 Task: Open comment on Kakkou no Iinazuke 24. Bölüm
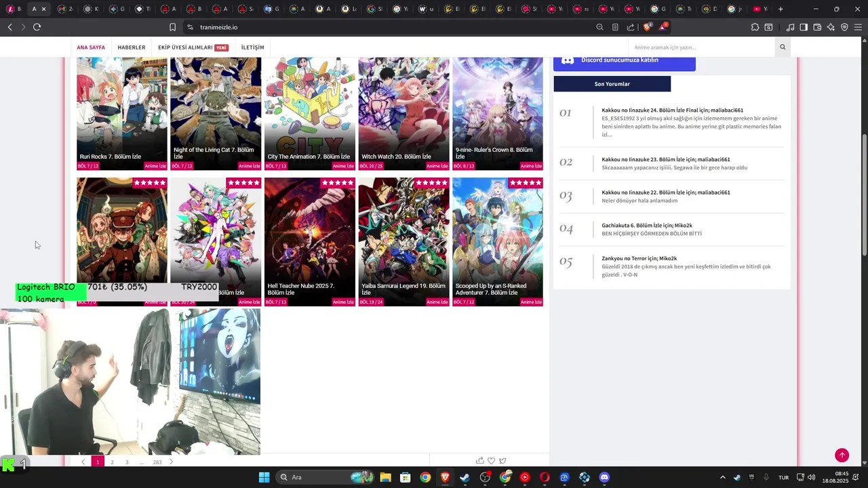[672, 110]
